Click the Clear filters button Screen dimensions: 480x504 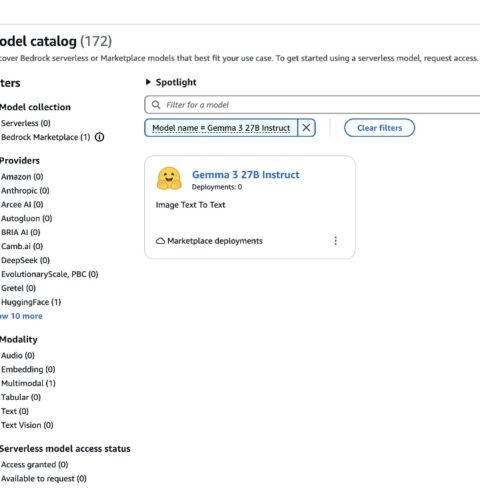point(379,128)
